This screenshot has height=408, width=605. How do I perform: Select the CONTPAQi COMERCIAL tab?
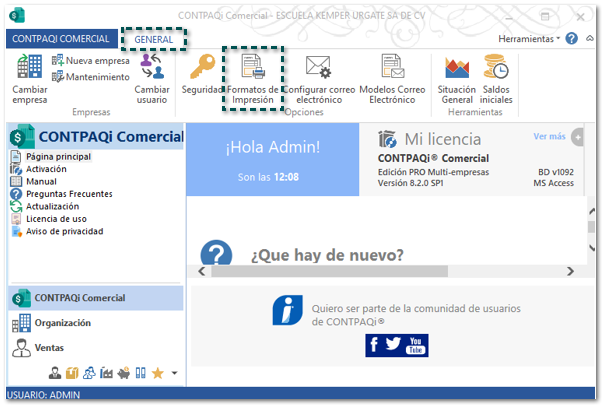coord(60,39)
